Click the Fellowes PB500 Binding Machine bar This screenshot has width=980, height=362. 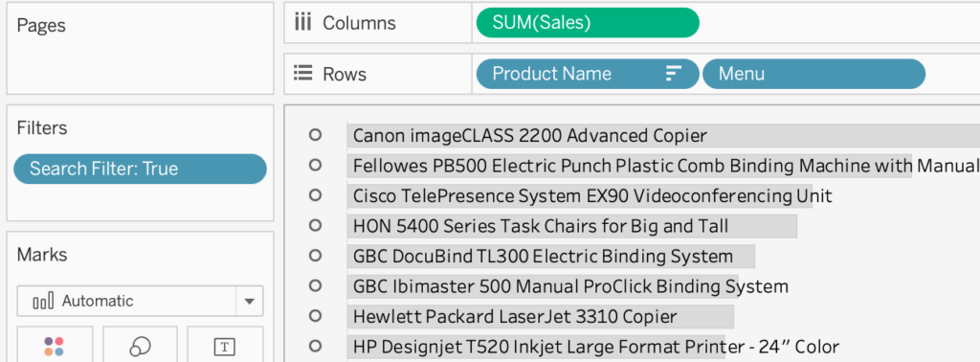coord(629,166)
